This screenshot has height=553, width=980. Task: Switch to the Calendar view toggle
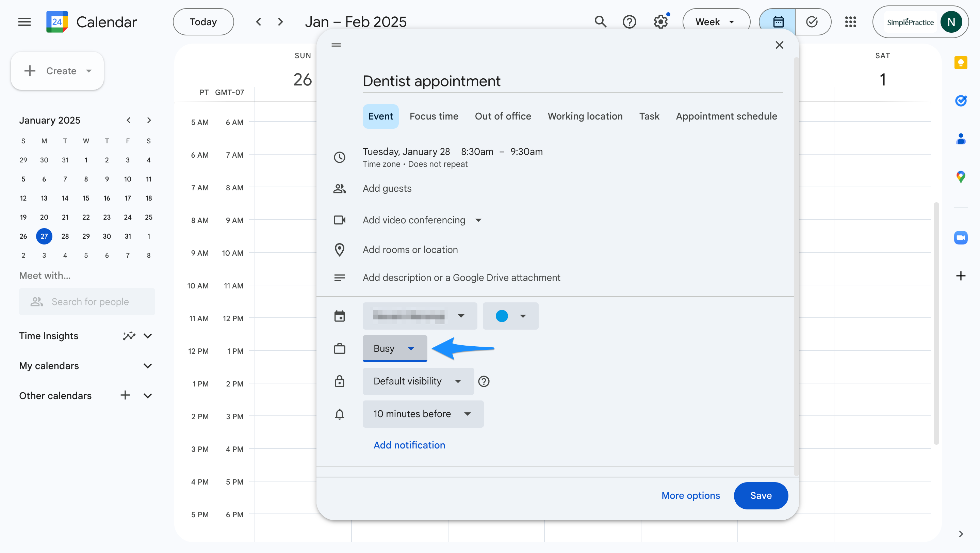click(778, 22)
